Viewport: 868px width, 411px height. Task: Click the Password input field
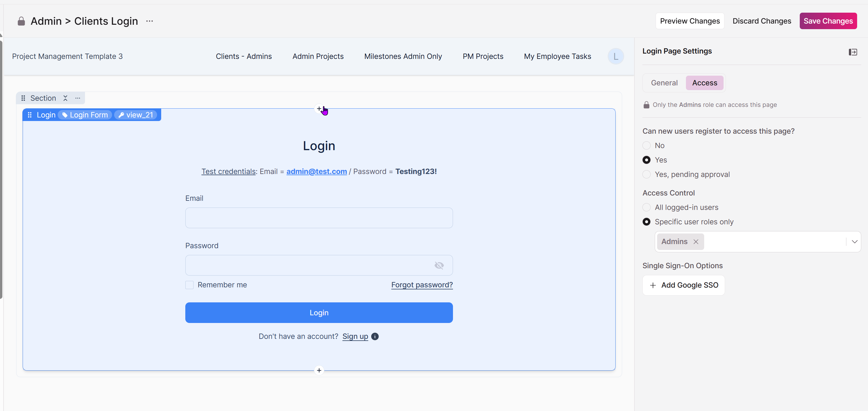coord(319,265)
